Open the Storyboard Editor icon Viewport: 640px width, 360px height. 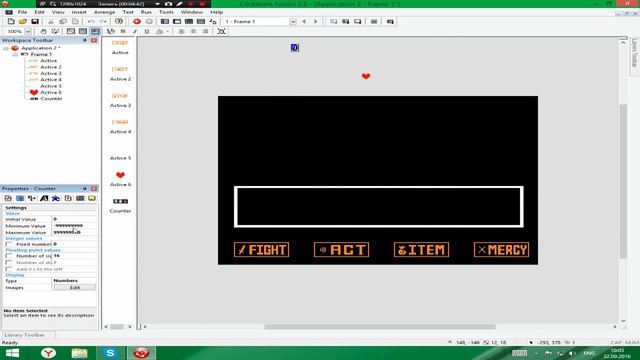165,22
